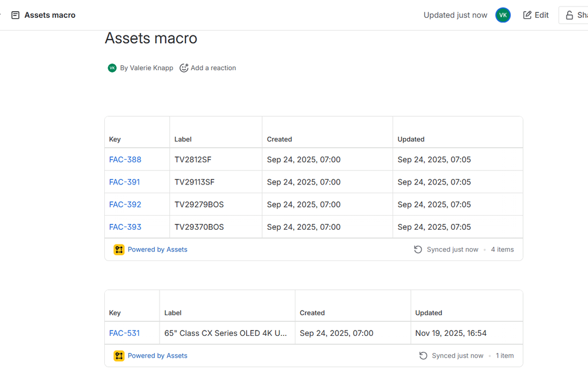Select label TV29370BOS
Screen dimensions: 588x373
click(199, 227)
